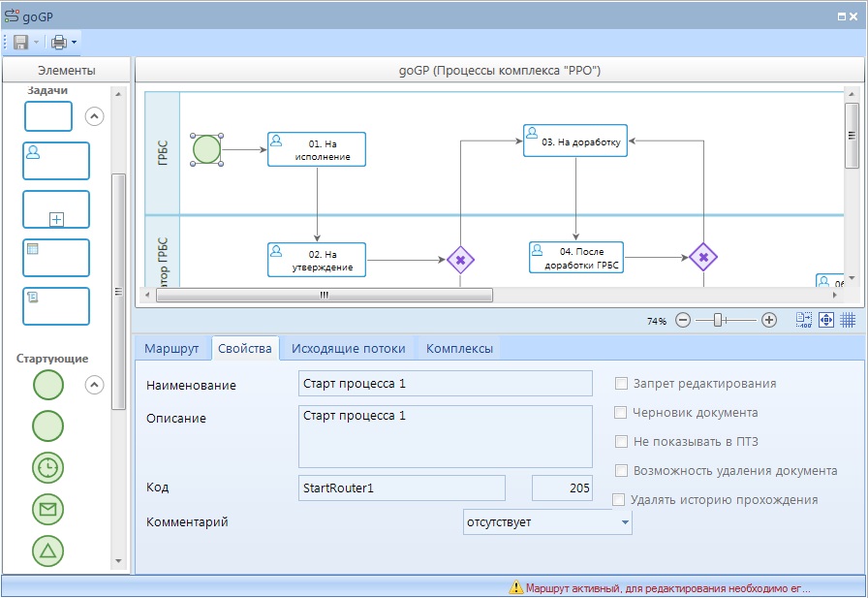The height and width of the screenshot is (598, 868).
Task: Pick the Message start event envelope element
Action: [x=48, y=509]
